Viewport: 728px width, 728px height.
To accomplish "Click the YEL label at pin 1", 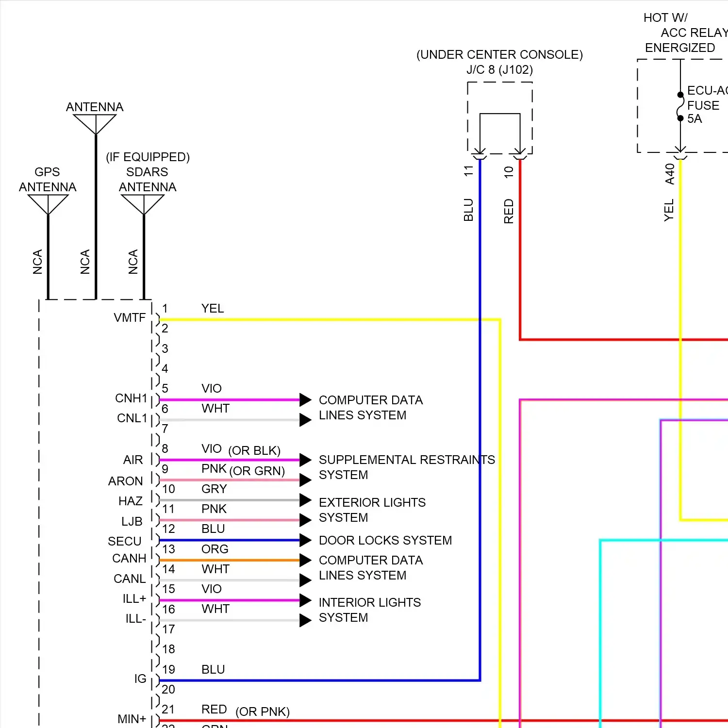I will pyautogui.click(x=213, y=308).
